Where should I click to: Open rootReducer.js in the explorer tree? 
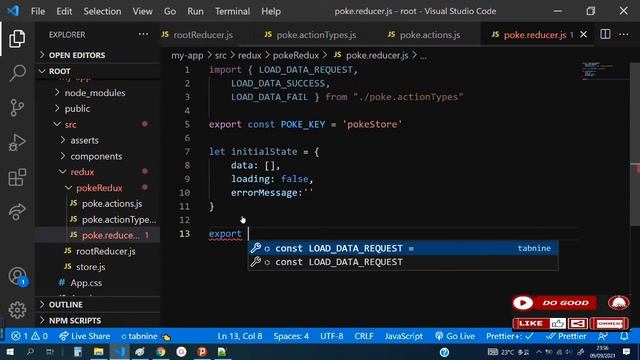pos(106,251)
